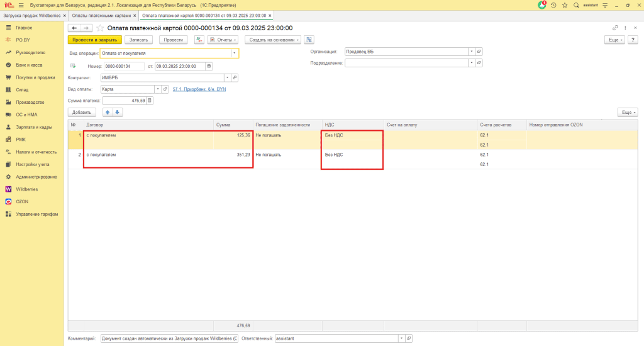Open favorites star in title bar

tap(563, 5)
